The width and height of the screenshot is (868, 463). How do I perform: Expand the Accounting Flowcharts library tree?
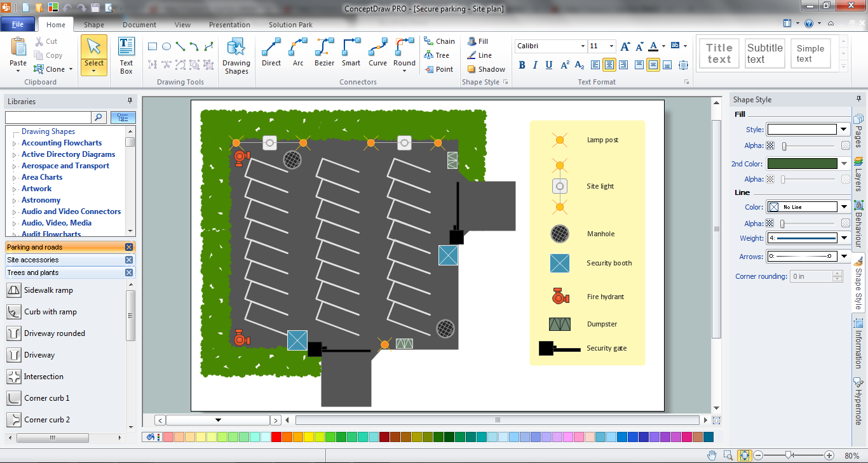15,144
